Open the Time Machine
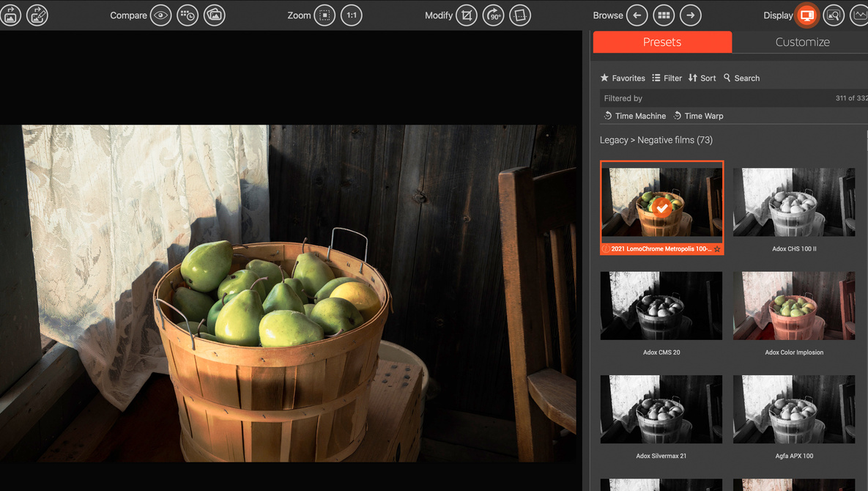Image resolution: width=868 pixels, height=491 pixels. coord(634,116)
